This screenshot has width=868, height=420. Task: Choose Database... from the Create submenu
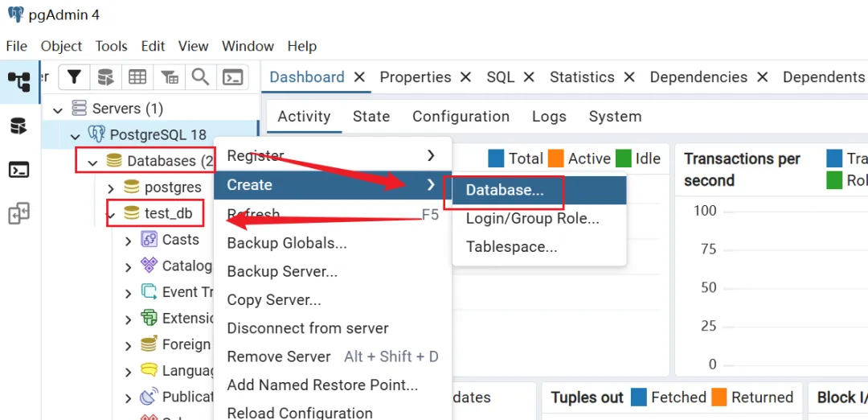505,191
